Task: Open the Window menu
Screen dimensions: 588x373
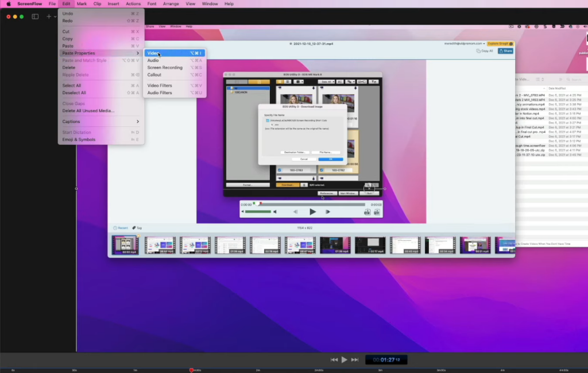Action: pos(210,4)
